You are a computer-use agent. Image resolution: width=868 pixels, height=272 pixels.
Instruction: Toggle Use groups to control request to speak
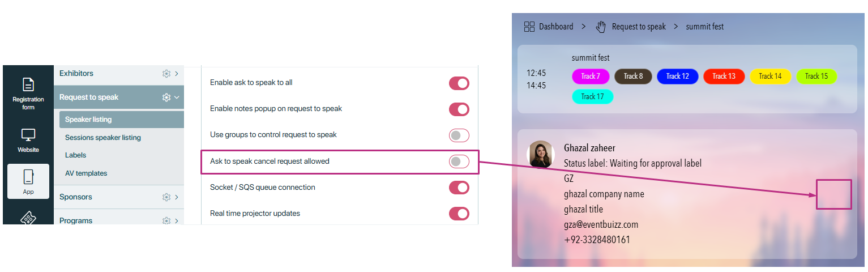tap(459, 135)
